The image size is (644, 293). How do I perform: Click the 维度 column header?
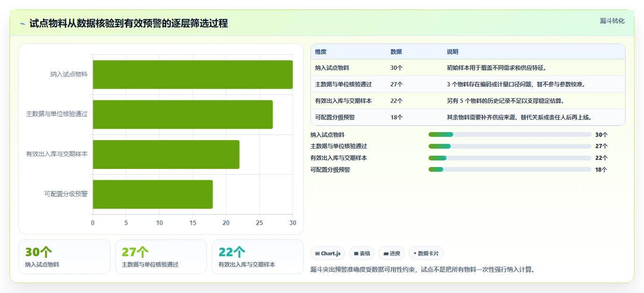pos(321,52)
